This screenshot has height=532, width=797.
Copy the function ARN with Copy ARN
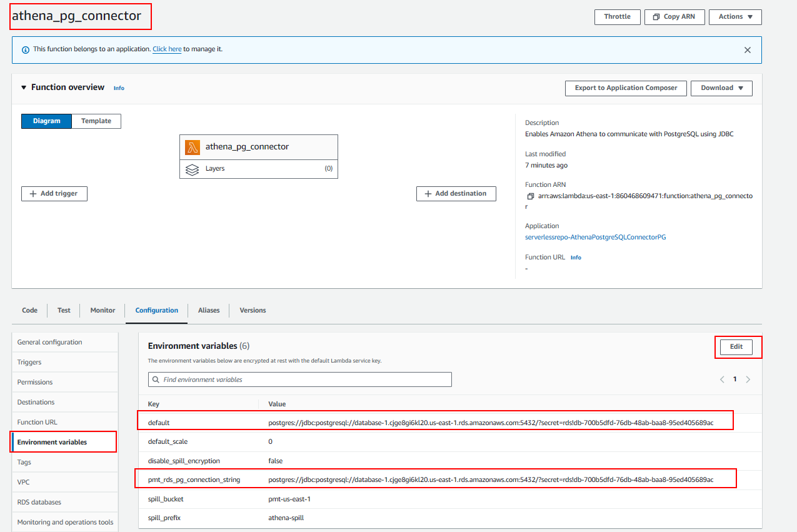click(674, 17)
